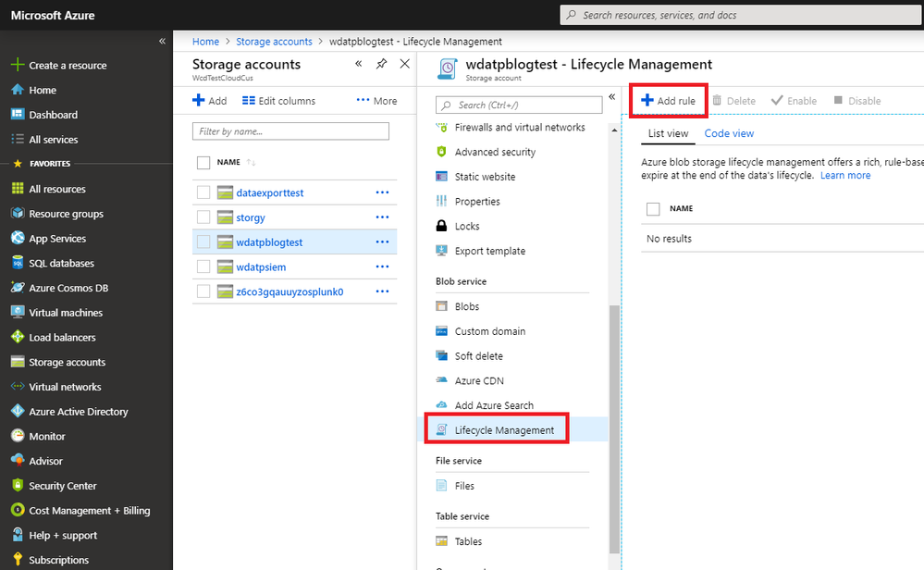Open the wdatpsiem storage account

261,267
